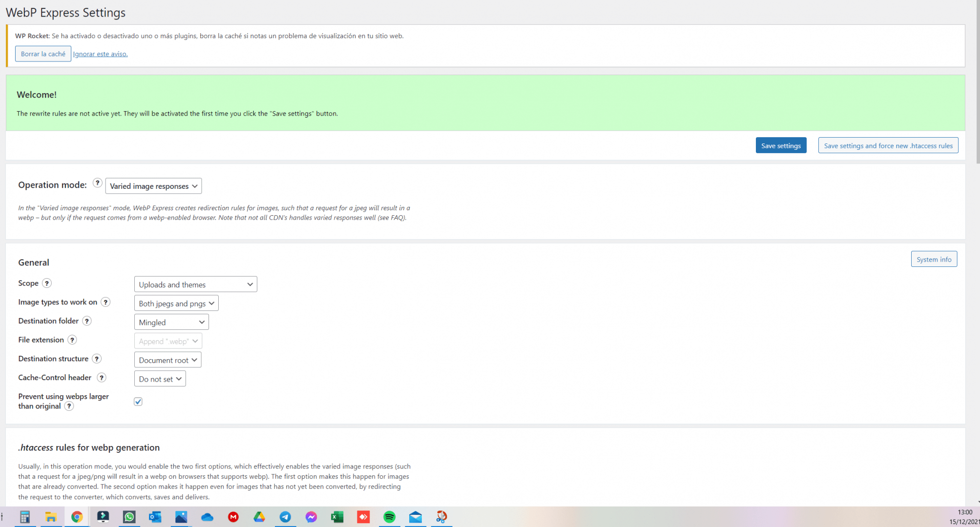Viewport: 980px width, 527px height.
Task: Open the Scope dropdown showing Uploads and themes
Action: pos(195,284)
